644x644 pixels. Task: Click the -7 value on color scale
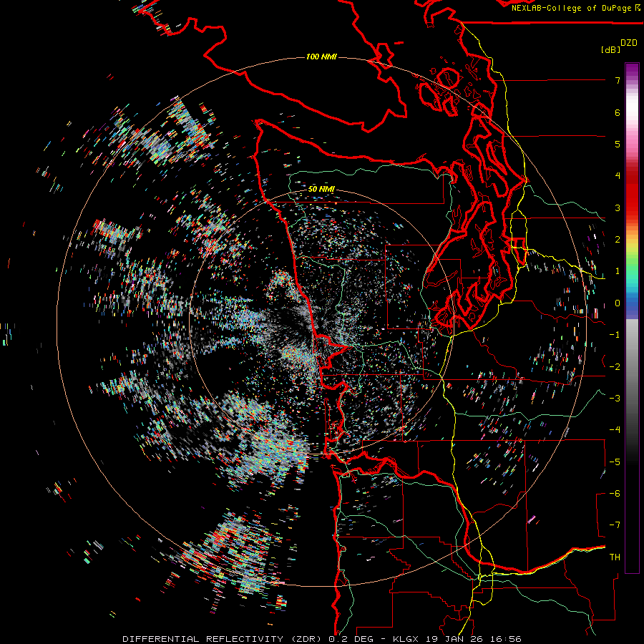pyautogui.click(x=615, y=525)
